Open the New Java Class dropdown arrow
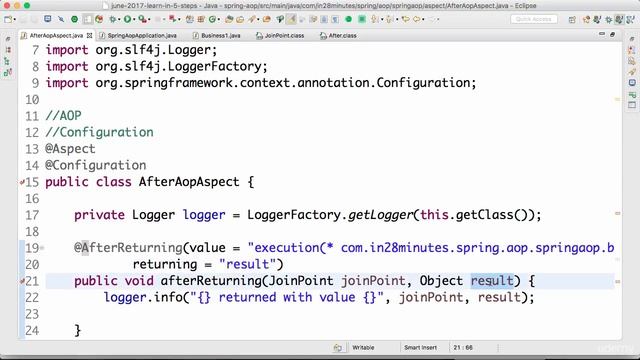 coord(219,19)
